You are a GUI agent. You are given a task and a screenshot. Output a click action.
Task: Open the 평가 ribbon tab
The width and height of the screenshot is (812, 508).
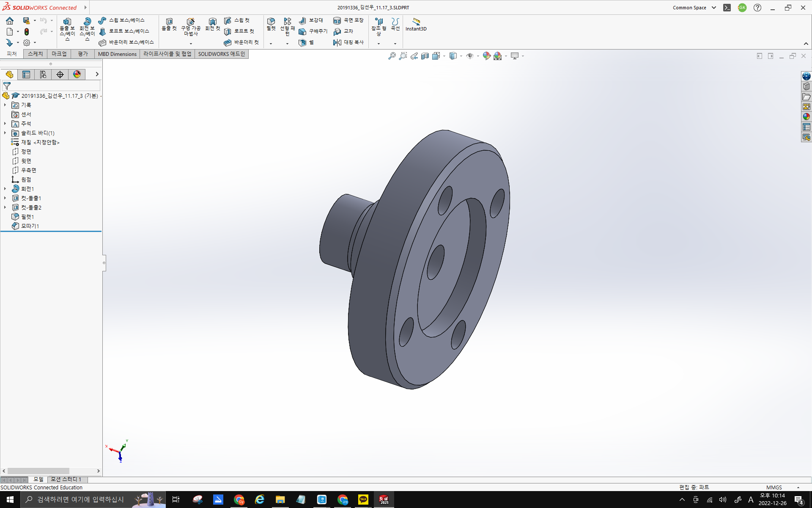[82, 54]
